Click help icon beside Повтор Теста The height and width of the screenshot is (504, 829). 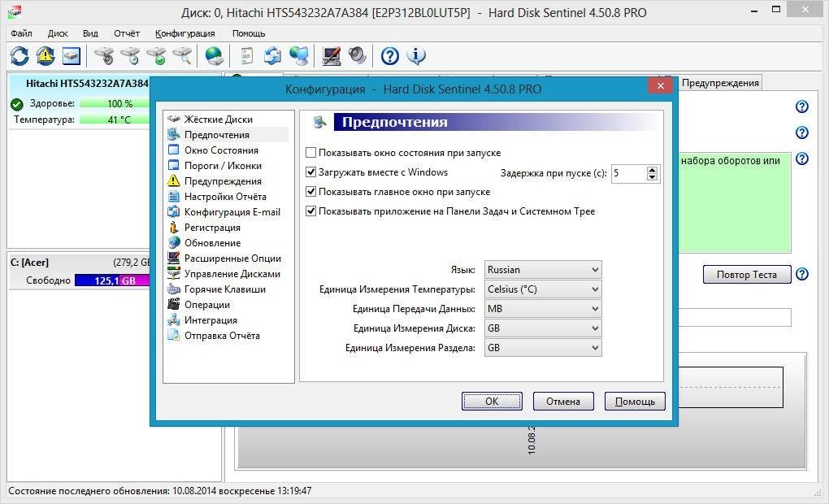point(802,274)
